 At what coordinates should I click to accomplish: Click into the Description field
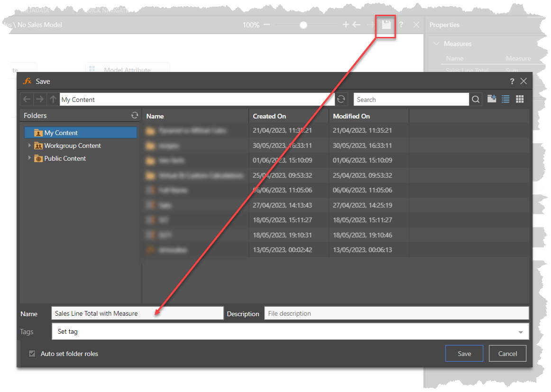396,313
